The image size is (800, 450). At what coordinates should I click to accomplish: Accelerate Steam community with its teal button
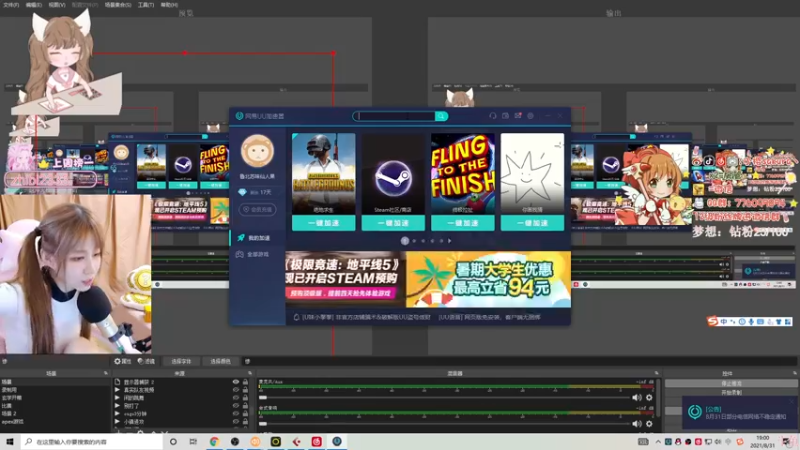pyautogui.click(x=393, y=223)
